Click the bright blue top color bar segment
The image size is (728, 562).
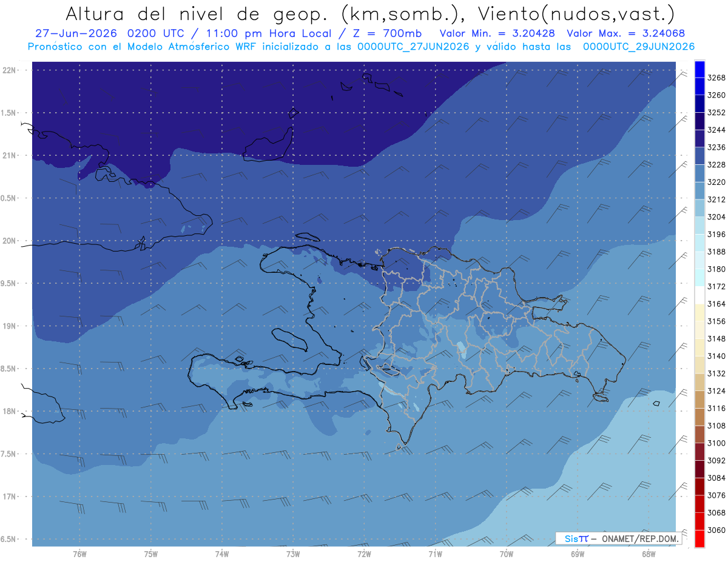(700, 69)
